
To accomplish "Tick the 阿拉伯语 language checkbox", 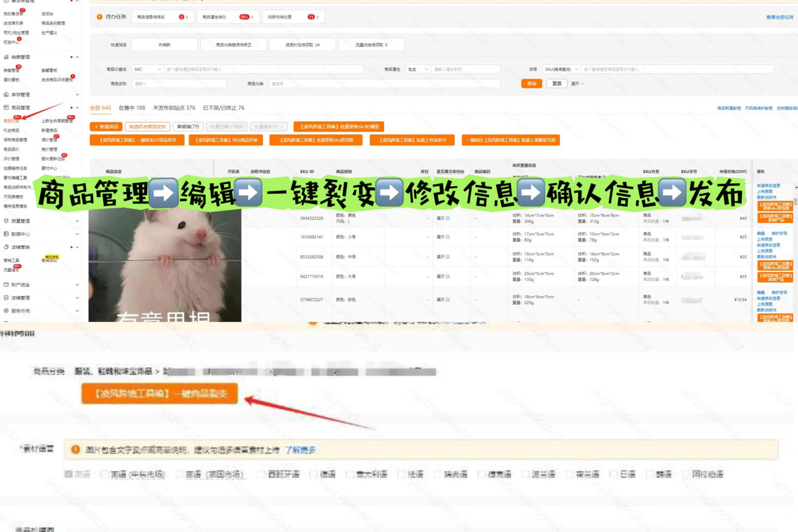I will tap(686, 474).
